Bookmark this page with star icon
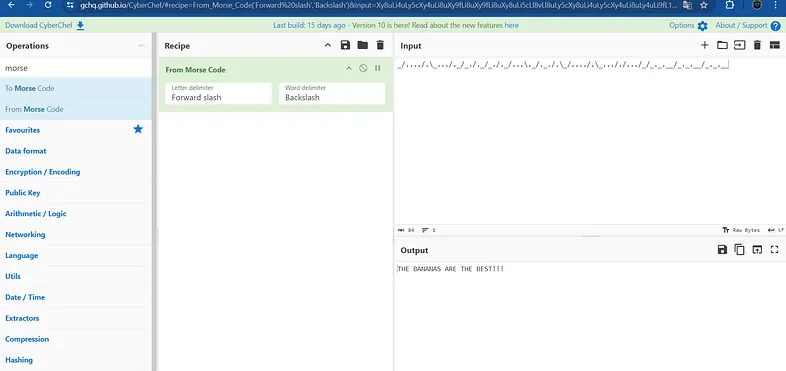The width and height of the screenshot is (786, 371). click(704, 5)
